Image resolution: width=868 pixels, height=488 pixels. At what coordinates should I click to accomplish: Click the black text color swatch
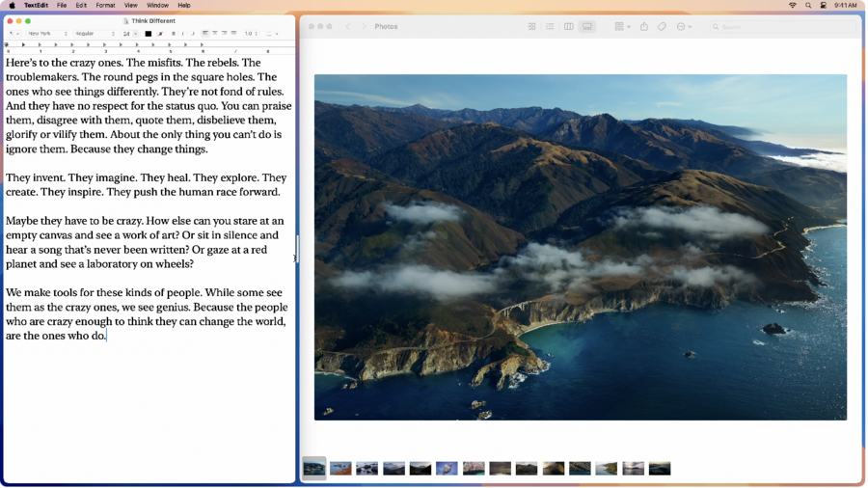(148, 34)
